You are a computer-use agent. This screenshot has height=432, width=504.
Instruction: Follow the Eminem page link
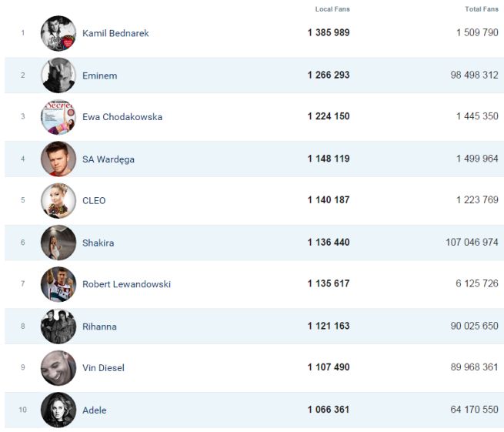coord(100,76)
